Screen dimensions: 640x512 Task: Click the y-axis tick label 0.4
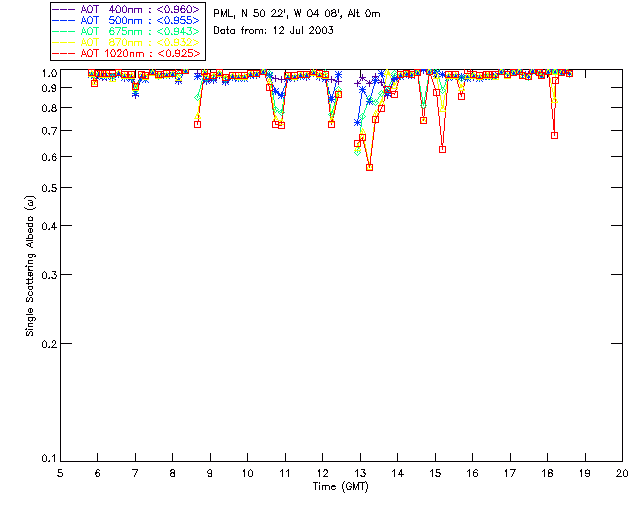click(49, 226)
